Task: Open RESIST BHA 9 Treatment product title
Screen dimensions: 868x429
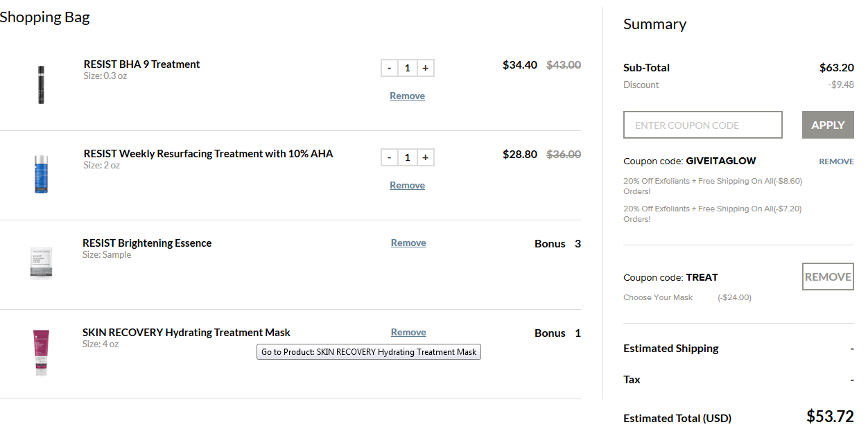Action: coord(141,64)
